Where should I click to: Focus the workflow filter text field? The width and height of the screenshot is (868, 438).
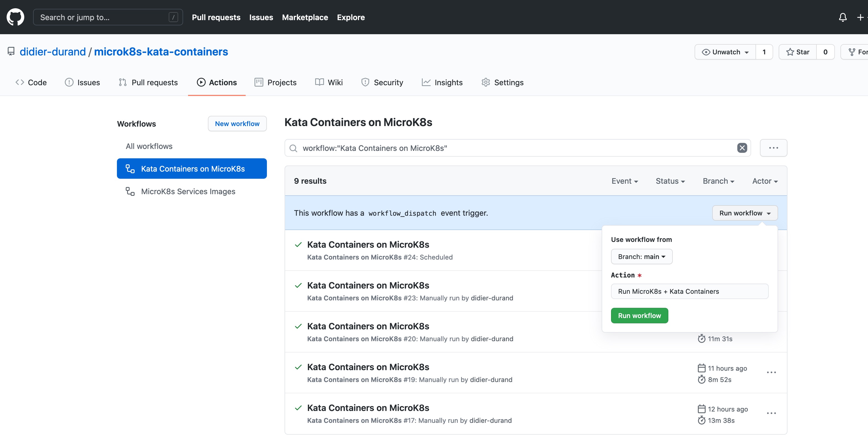point(518,148)
